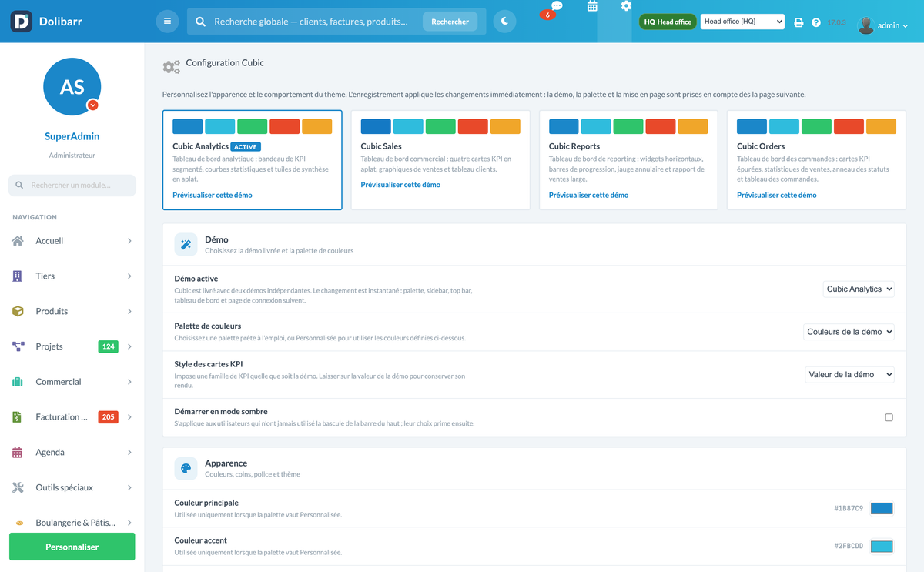Image resolution: width=924 pixels, height=572 pixels.
Task: Open the Palette de couleurs dropdown
Action: (849, 332)
